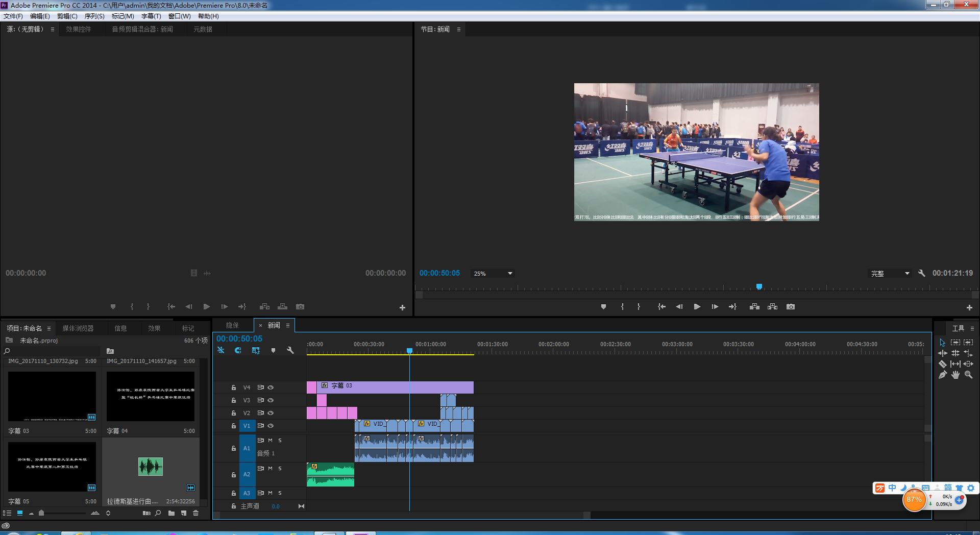
Task: Click the New Bin folder icon
Action: coord(171,513)
